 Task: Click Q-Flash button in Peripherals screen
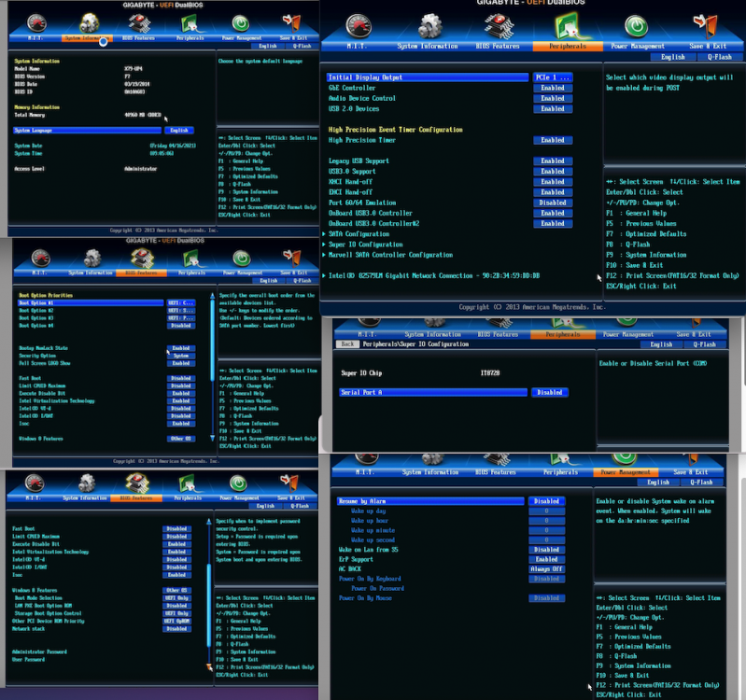pyautogui.click(x=719, y=57)
